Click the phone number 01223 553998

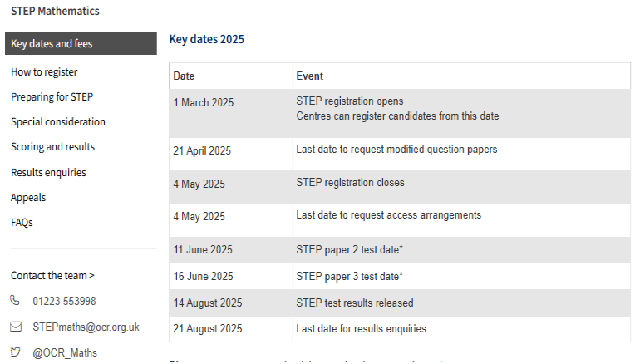tap(64, 301)
